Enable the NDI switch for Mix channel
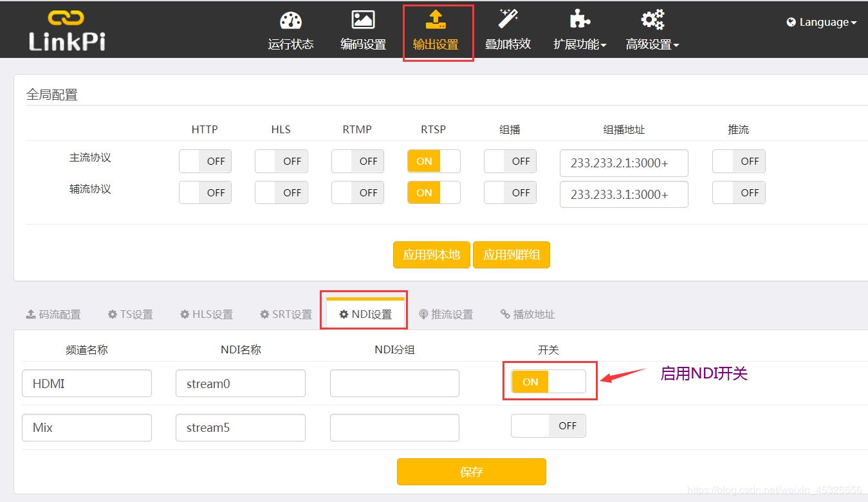 pyautogui.click(x=548, y=425)
